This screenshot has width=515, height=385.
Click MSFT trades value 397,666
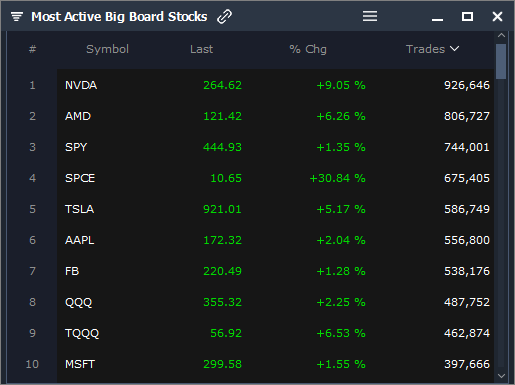click(467, 364)
